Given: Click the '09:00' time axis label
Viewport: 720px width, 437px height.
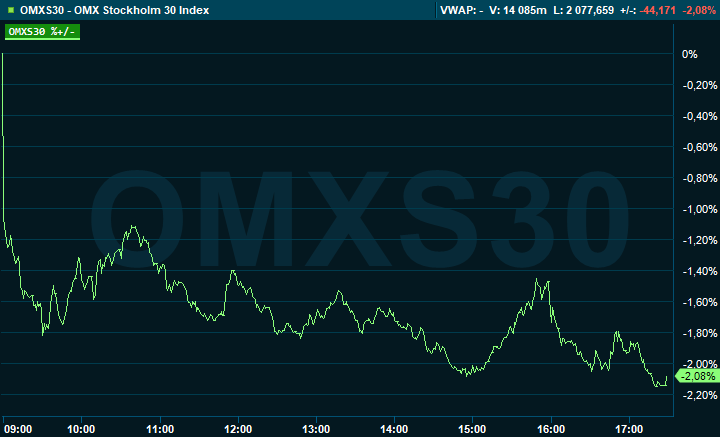Looking at the screenshot, I should [x=18, y=429].
